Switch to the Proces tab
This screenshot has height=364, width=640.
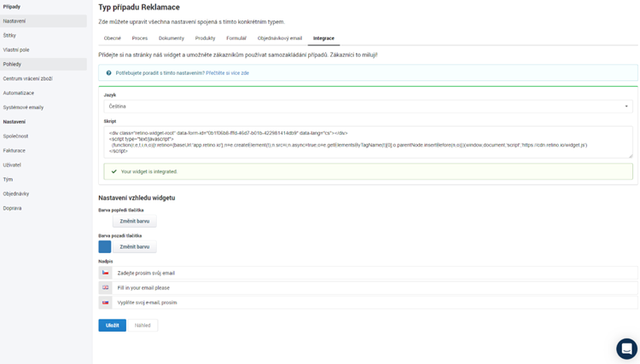click(140, 38)
